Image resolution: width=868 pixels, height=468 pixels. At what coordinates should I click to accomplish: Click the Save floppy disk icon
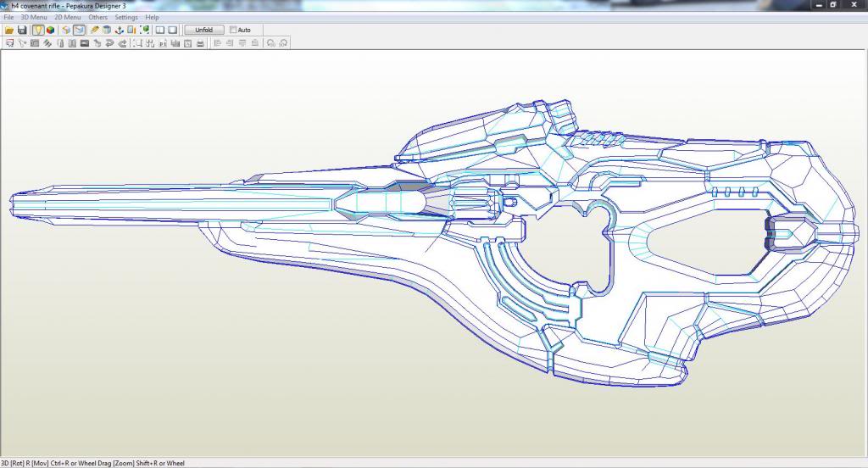22,30
